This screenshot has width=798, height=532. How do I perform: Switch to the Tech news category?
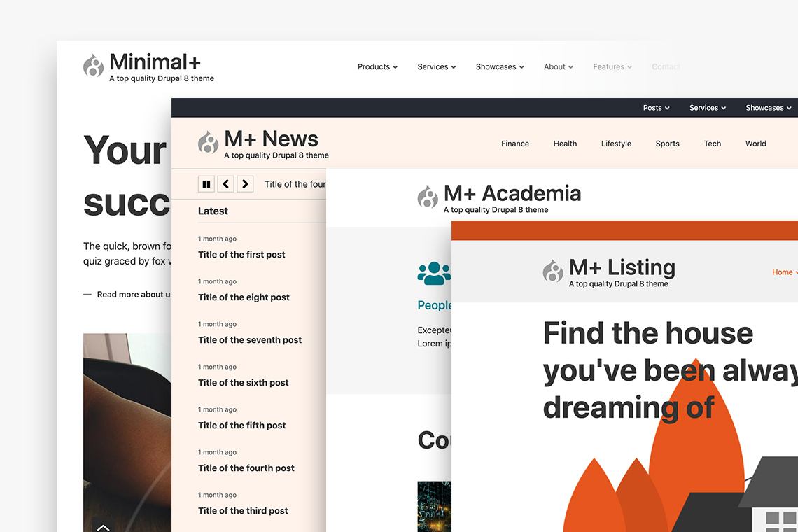[x=712, y=143]
